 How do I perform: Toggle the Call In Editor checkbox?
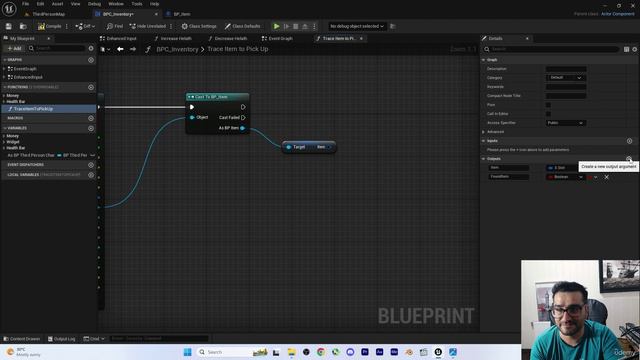pyautogui.click(x=548, y=114)
